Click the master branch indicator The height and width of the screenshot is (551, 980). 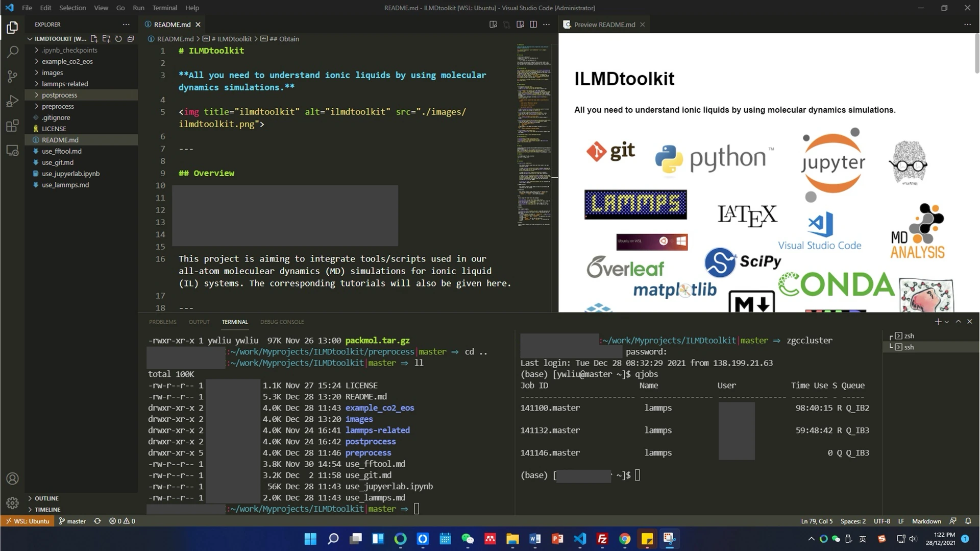[72, 521]
